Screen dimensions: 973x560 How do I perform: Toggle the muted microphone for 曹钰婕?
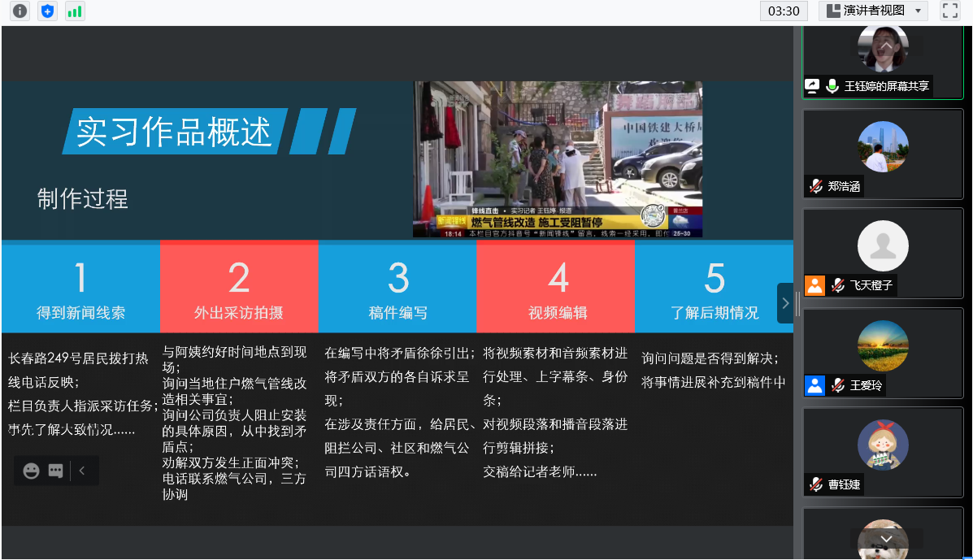(815, 484)
